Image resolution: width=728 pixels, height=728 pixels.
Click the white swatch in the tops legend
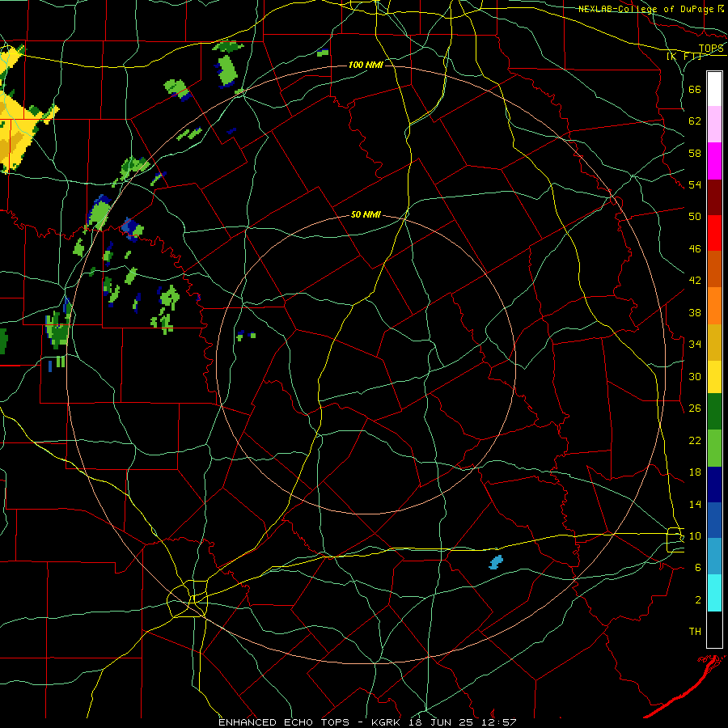714,89
